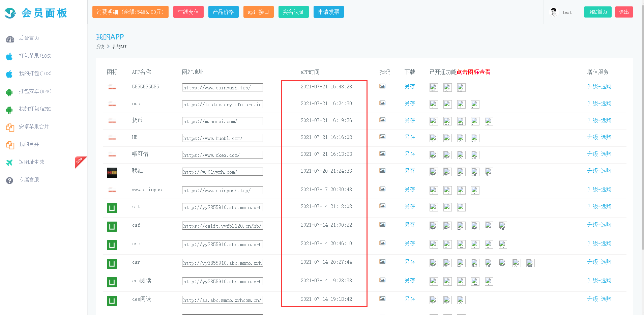Open QR code icon in the 联准 row
The width and height of the screenshot is (644, 315).
[x=382, y=171]
